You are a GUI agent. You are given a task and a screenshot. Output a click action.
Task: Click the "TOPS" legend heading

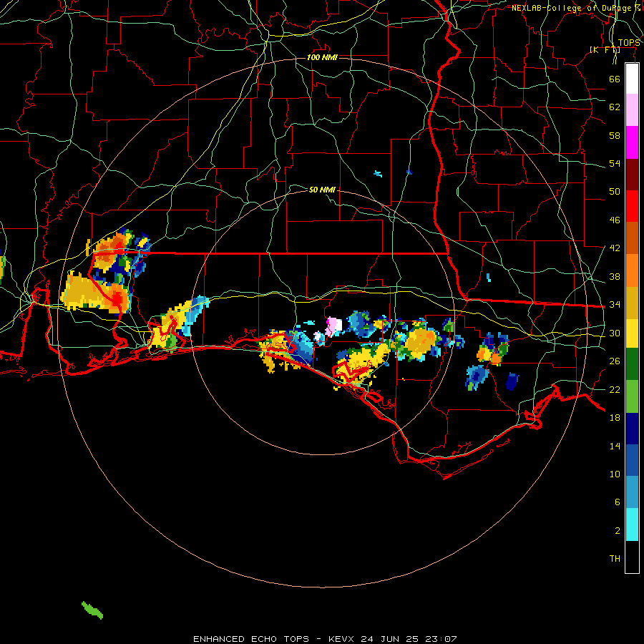pyautogui.click(x=628, y=42)
